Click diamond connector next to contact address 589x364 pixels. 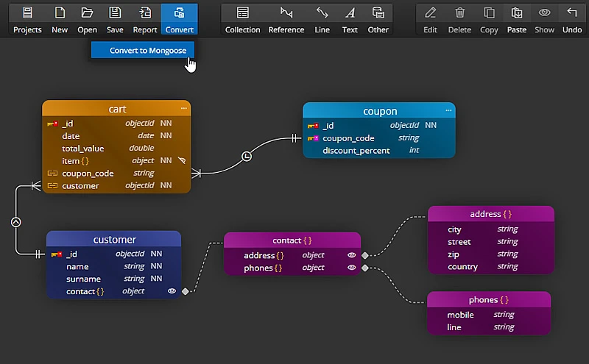coord(364,256)
